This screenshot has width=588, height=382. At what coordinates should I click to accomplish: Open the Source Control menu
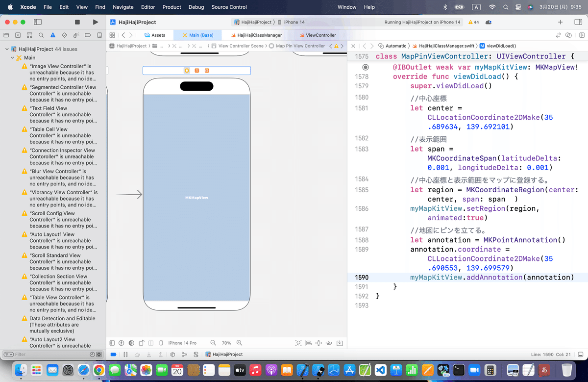point(229,7)
